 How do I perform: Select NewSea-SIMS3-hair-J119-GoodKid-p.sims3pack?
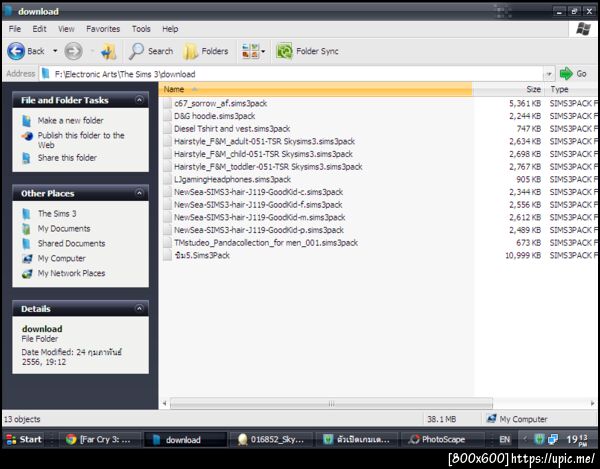[x=259, y=230]
